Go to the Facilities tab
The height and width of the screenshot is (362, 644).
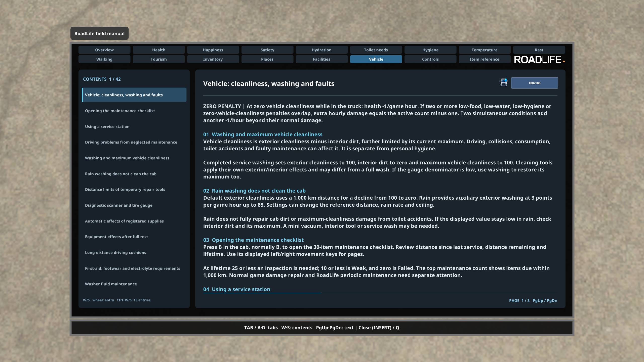[x=322, y=59]
